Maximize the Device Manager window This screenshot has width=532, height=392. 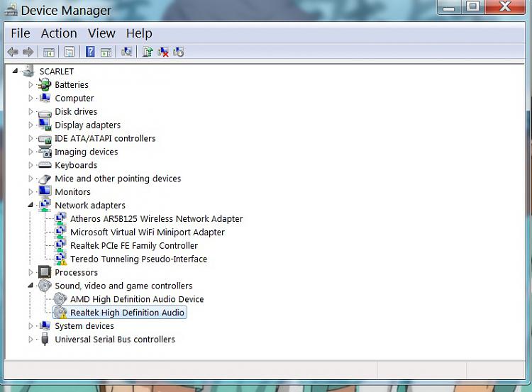coord(472,6)
